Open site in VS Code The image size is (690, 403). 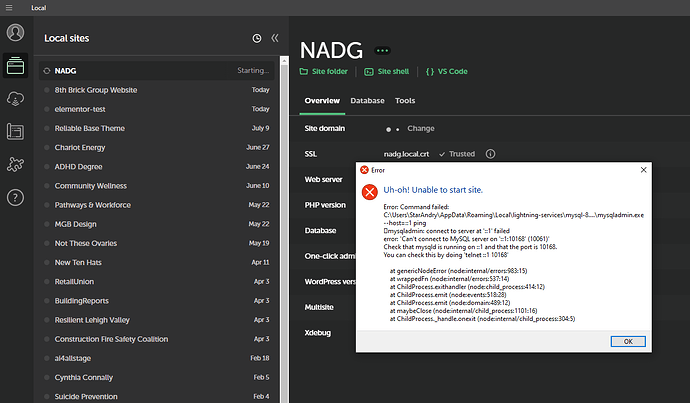tap(447, 71)
